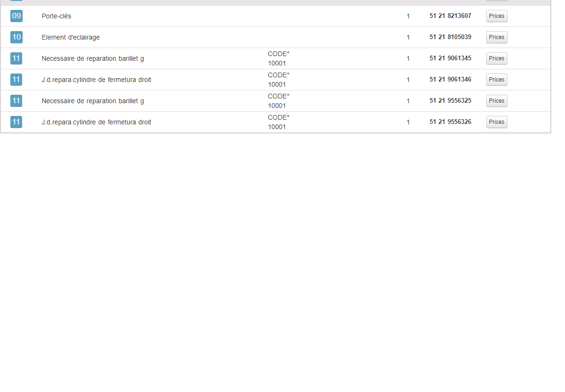
Task: Click Prices button for part 51 21 9556325
Action: [496, 101]
